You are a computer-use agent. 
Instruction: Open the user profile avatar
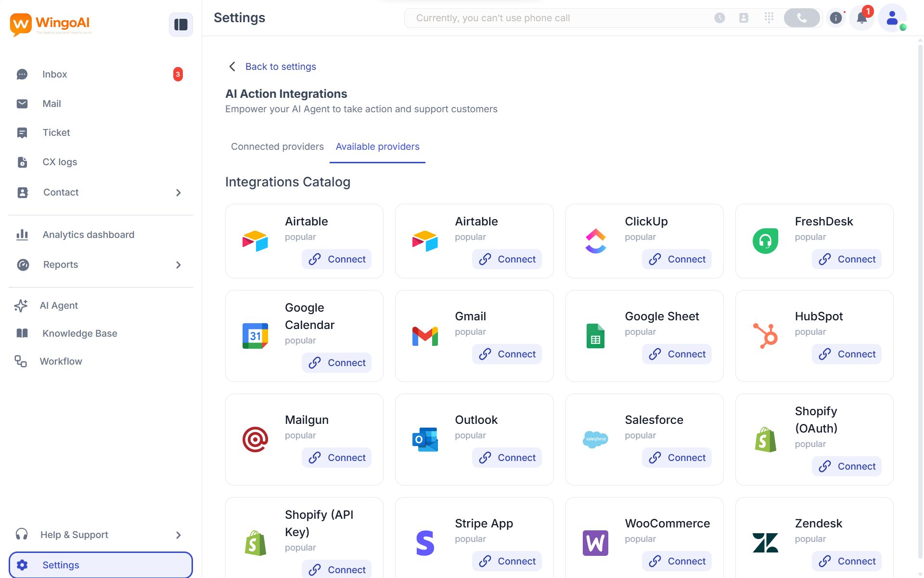click(892, 18)
